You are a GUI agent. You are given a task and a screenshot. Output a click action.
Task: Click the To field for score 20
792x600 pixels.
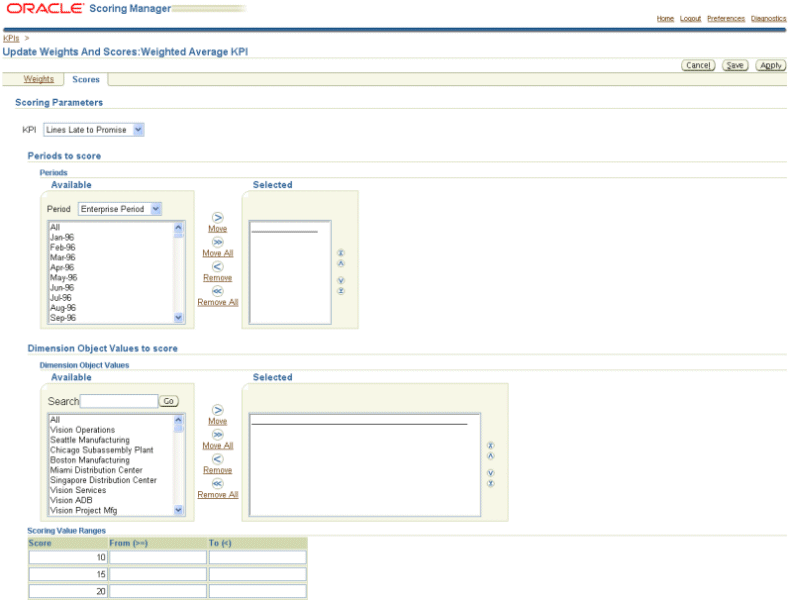point(258,591)
